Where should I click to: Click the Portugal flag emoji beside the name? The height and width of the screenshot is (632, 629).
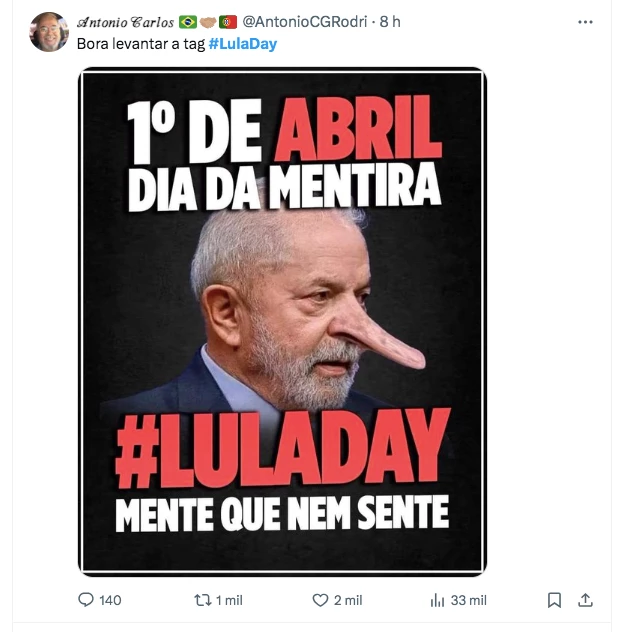(228, 22)
